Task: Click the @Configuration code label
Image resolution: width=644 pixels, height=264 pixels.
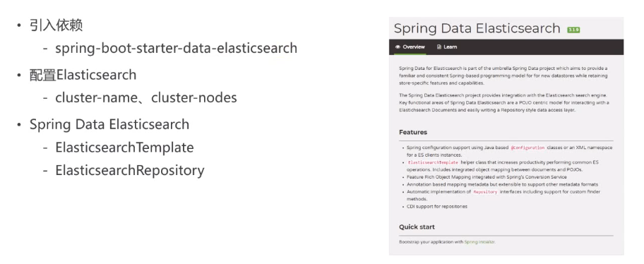Action: tap(527, 148)
